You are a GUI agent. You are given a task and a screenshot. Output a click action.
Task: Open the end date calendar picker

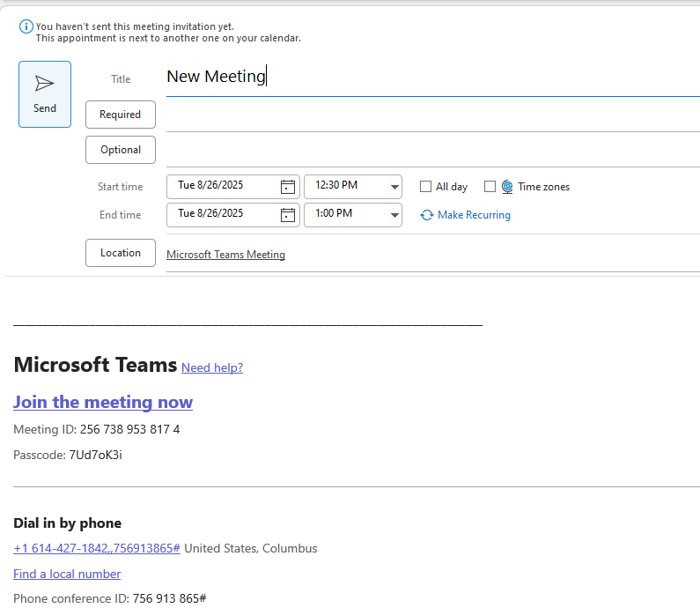pos(288,215)
